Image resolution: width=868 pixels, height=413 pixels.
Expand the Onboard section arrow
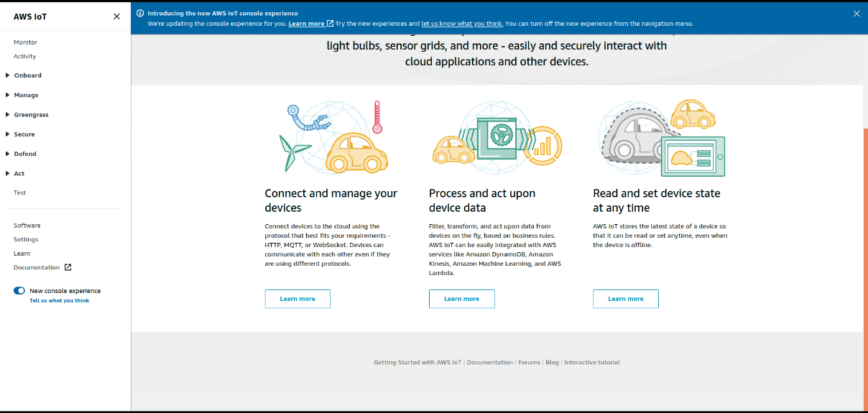pyautogui.click(x=8, y=75)
